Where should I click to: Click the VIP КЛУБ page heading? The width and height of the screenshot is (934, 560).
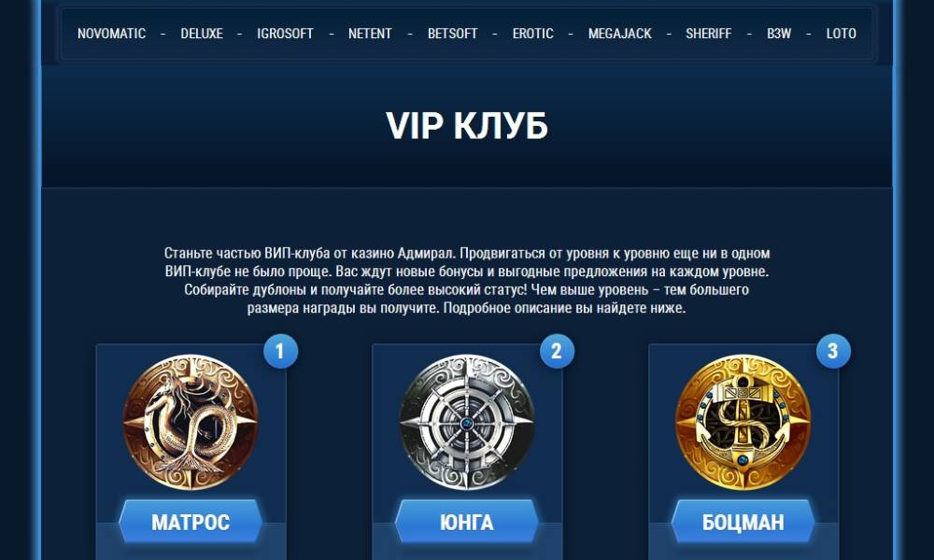tap(467, 126)
